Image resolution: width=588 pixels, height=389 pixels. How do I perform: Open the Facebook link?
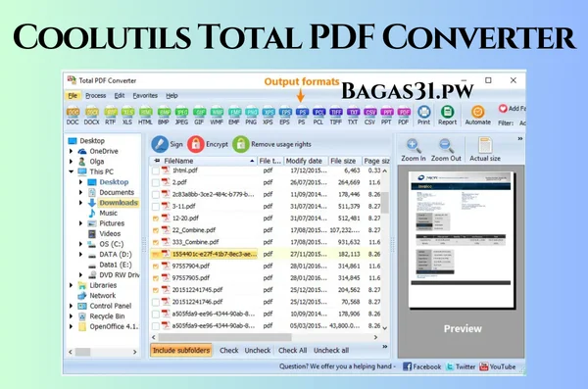[x=421, y=366]
